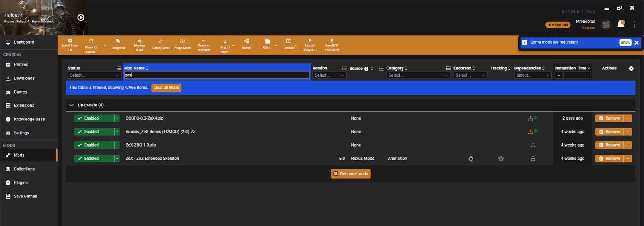
Task: Open user avatar profile
Action: click(606, 24)
